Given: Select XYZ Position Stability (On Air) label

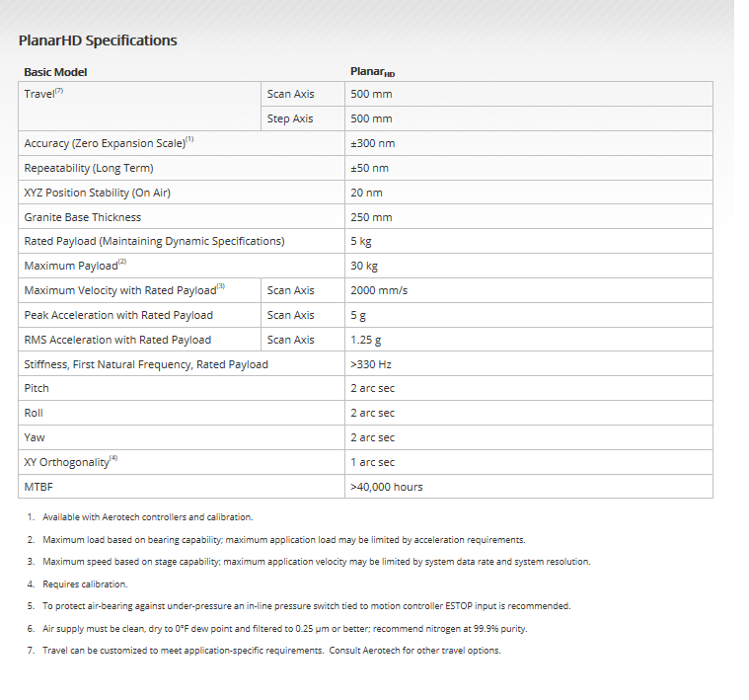Looking at the screenshot, I should (97, 193).
